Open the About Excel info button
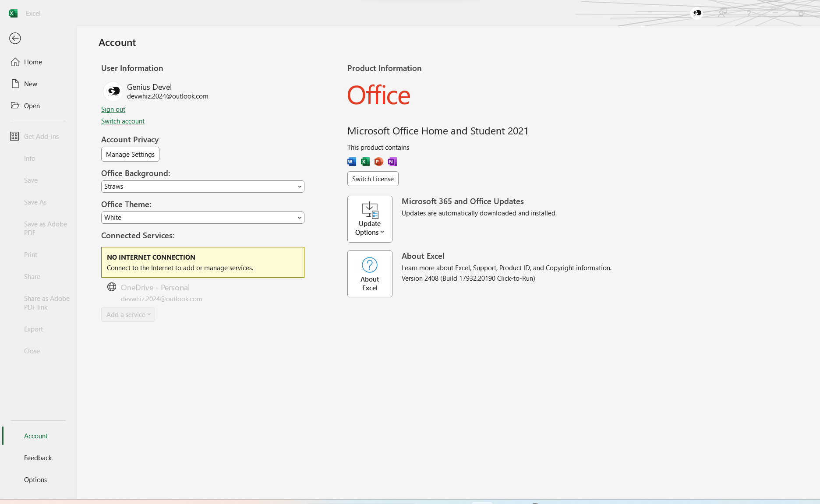Viewport: 820px width, 504px height. coord(370,274)
